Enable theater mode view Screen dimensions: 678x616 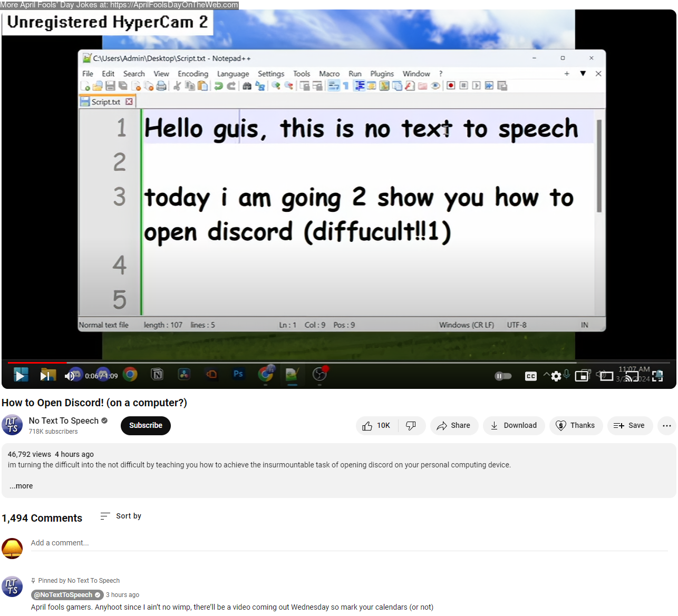607,376
